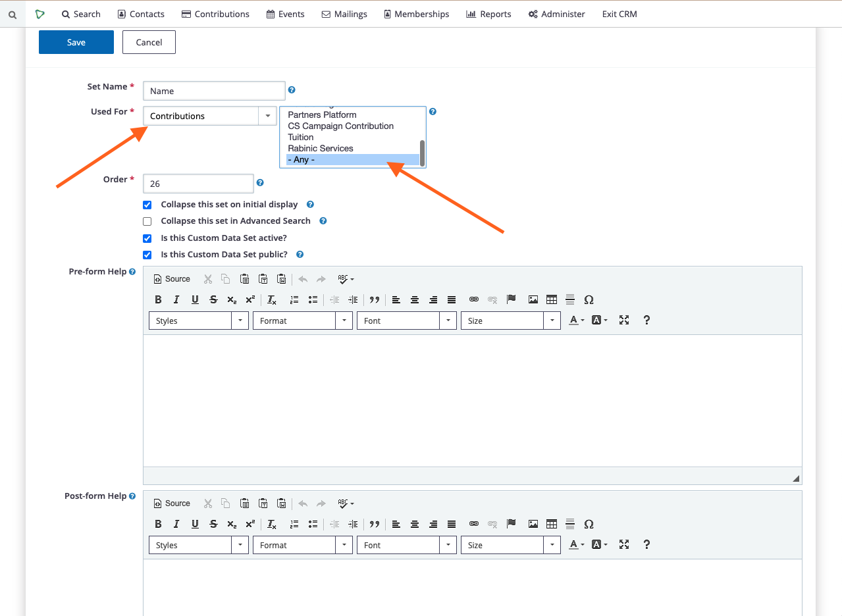Insert table in Pre-form Help editor
This screenshot has height=616, width=842.
tap(552, 299)
